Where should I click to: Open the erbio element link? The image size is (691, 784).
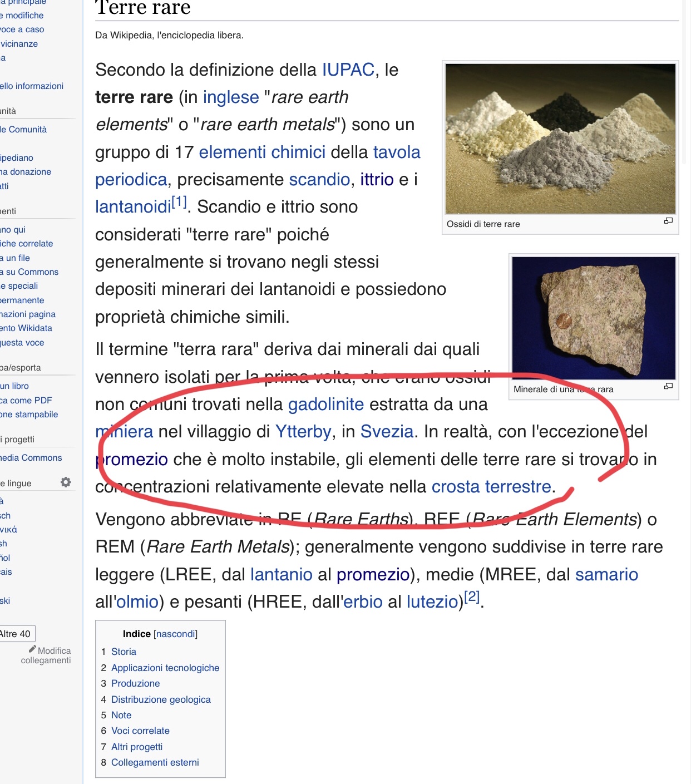[363, 602]
